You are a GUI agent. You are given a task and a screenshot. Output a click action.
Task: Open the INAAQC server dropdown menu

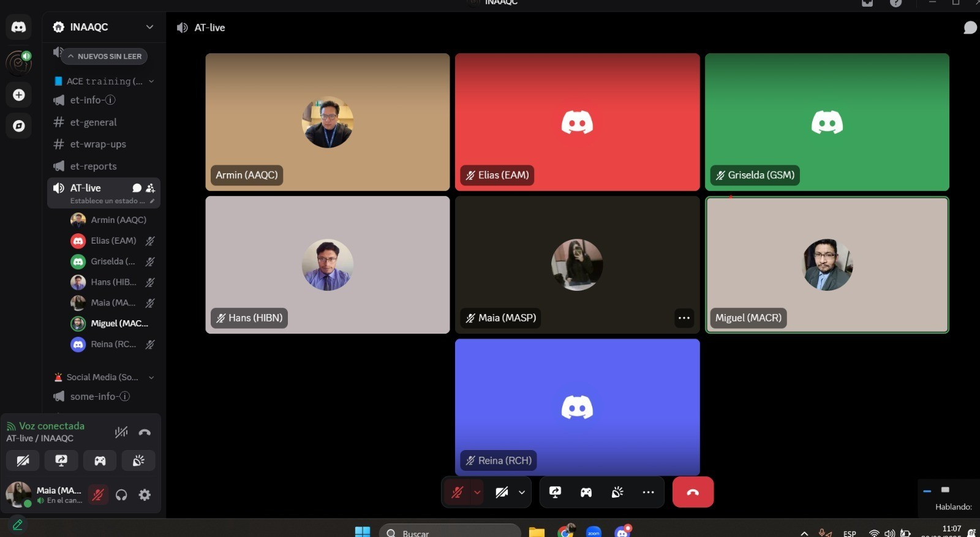coord(149,27)
